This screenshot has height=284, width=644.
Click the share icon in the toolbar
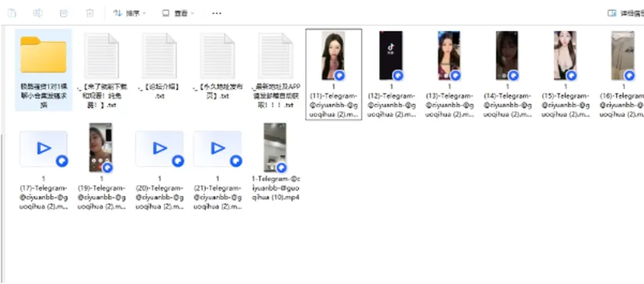point(64,13)
